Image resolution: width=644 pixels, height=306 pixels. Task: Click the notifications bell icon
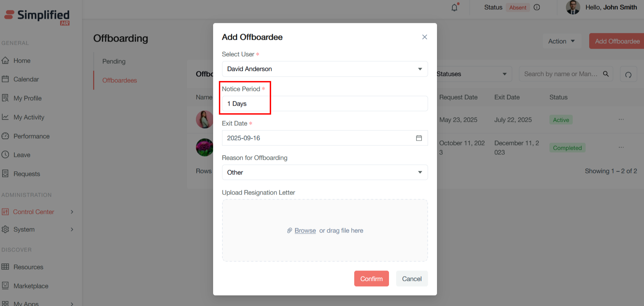(x=455, y=8)
